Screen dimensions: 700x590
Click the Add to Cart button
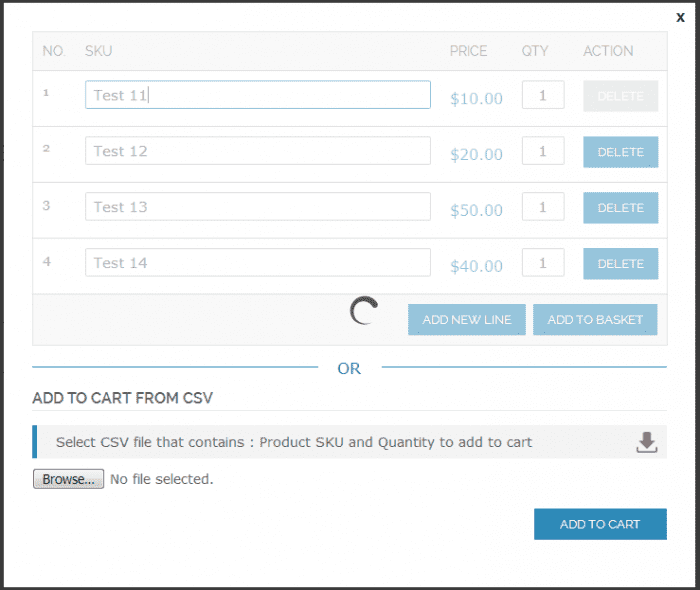click(x=600, y=524)
